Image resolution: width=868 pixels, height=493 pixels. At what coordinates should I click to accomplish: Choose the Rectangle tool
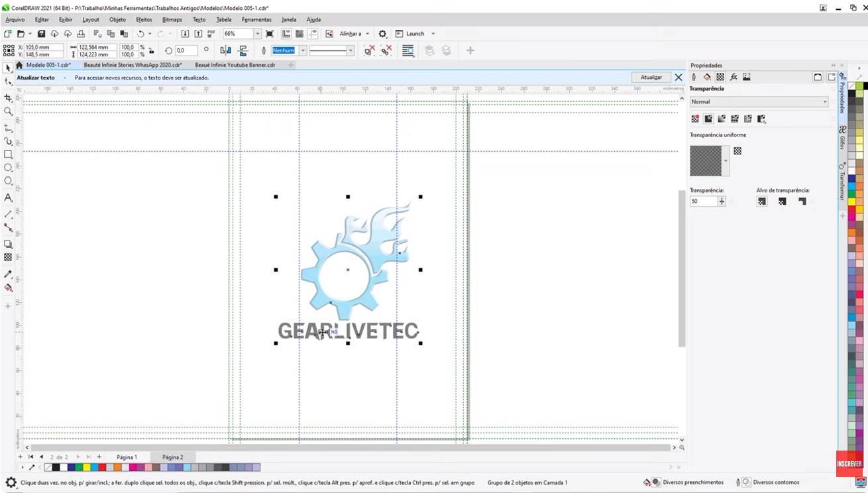[8, 154]
